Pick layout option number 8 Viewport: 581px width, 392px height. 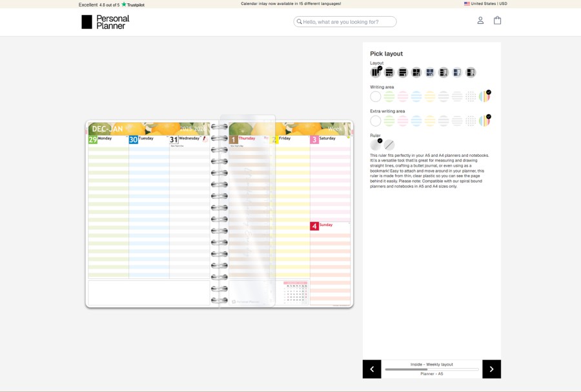point(471,72)
